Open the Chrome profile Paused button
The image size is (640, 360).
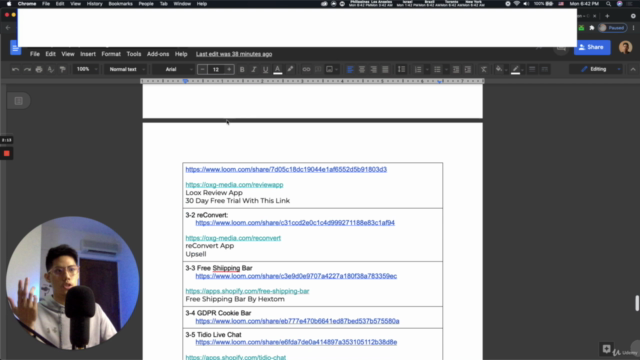click(x=612, y=28)
